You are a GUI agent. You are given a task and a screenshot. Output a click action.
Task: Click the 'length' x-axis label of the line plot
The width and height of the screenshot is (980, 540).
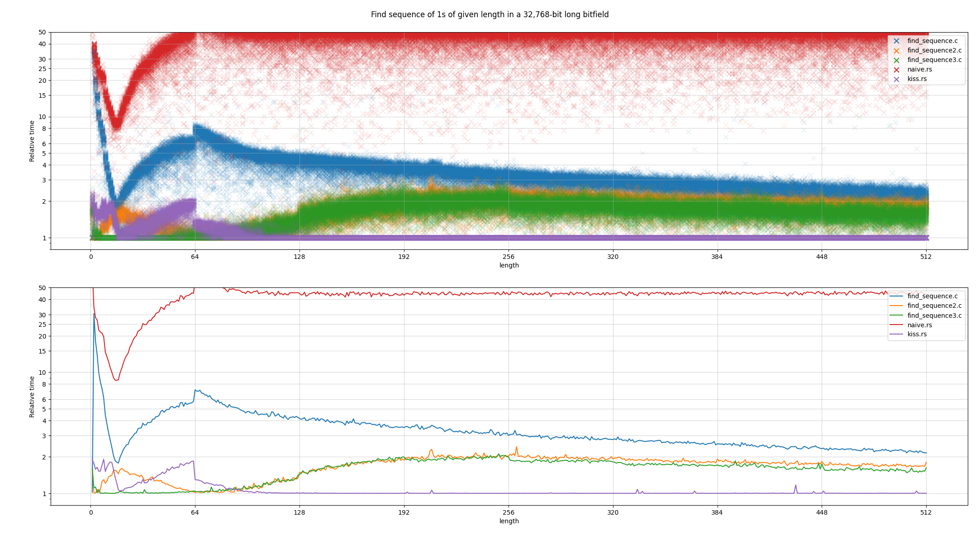tap(509, 521)
